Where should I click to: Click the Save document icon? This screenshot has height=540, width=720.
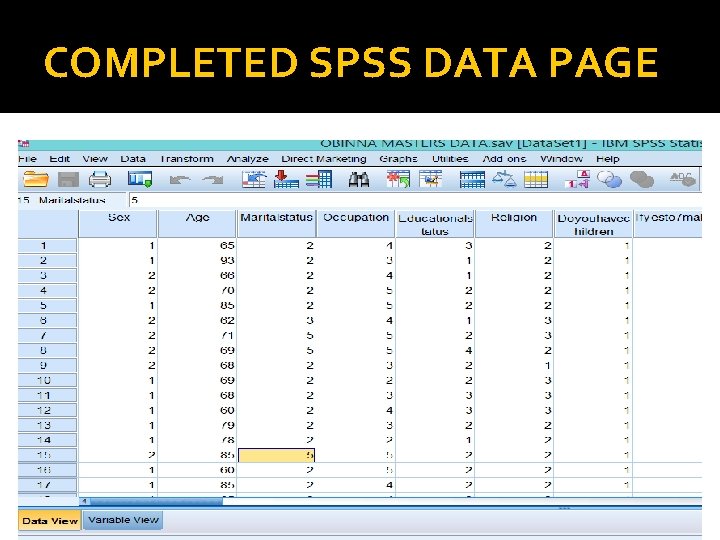(x=68, y=179)
